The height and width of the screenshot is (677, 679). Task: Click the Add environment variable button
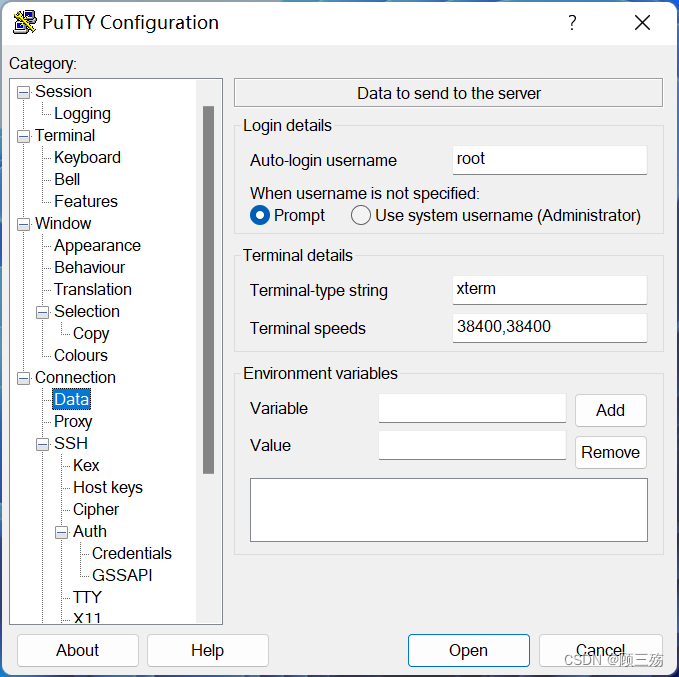click(611, 410)
